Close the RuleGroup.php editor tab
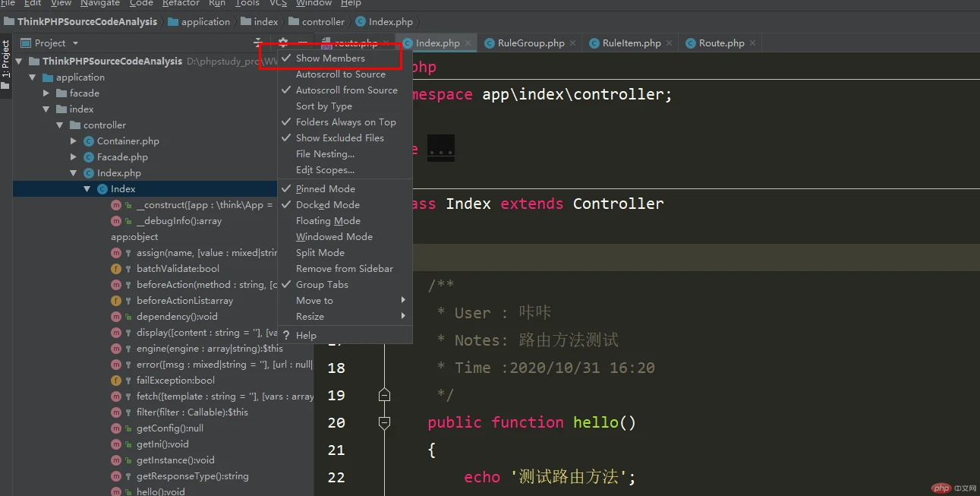Viewport: 980px width, 496px height. tap(572, 43)
